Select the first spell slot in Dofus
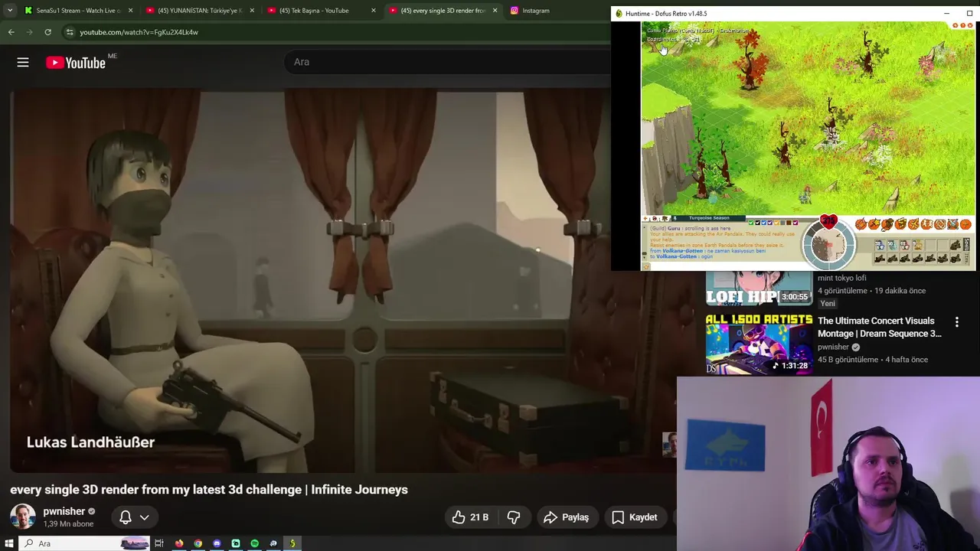This screenshot has width=980, height=551. click(x=880, y=245)
